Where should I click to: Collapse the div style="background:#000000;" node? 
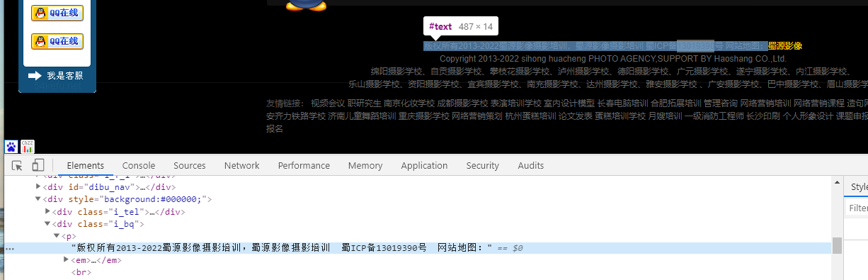39,199
